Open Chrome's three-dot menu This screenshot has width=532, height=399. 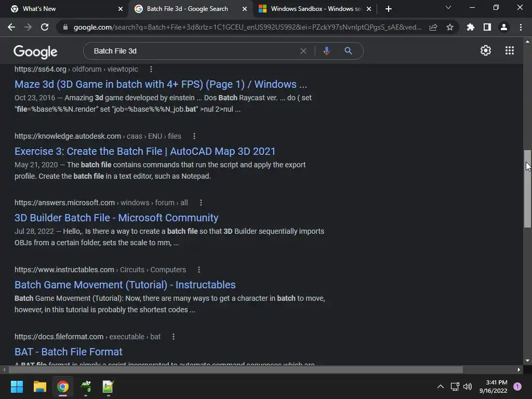(x=521, y=27)
